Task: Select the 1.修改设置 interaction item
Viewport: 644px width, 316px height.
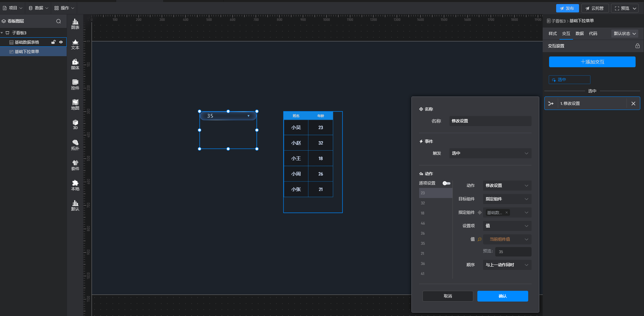Action: (x=592, y=104)
